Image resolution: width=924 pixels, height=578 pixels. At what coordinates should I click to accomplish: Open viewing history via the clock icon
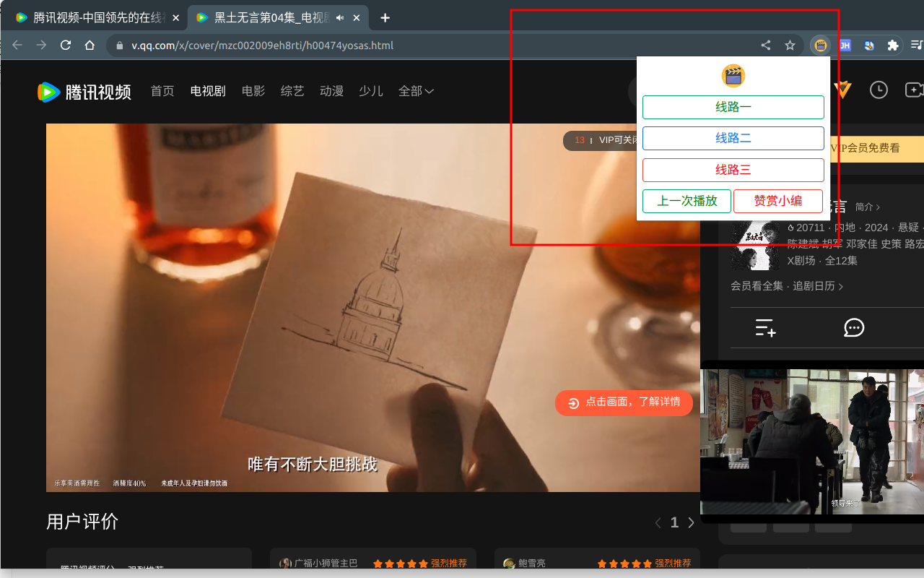click(879, 90)
